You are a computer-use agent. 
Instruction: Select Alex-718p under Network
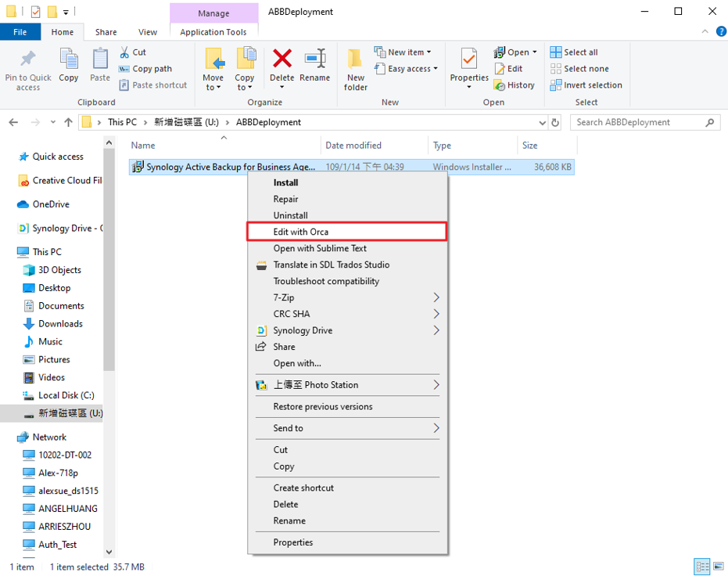click(x=51, y=473)
